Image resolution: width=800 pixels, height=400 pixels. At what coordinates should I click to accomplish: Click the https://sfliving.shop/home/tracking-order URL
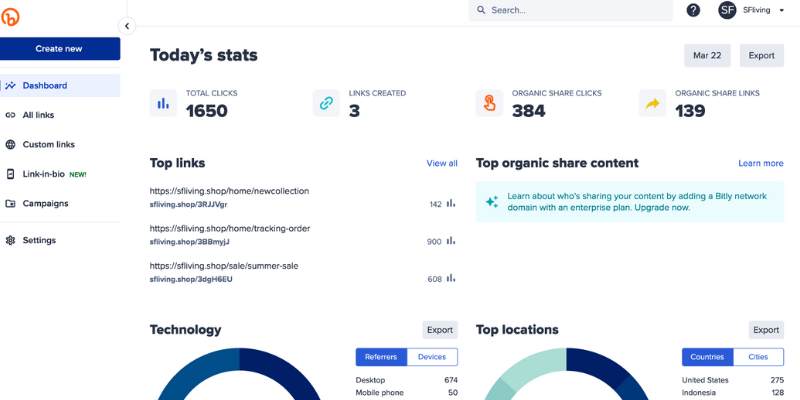[230, 229]
